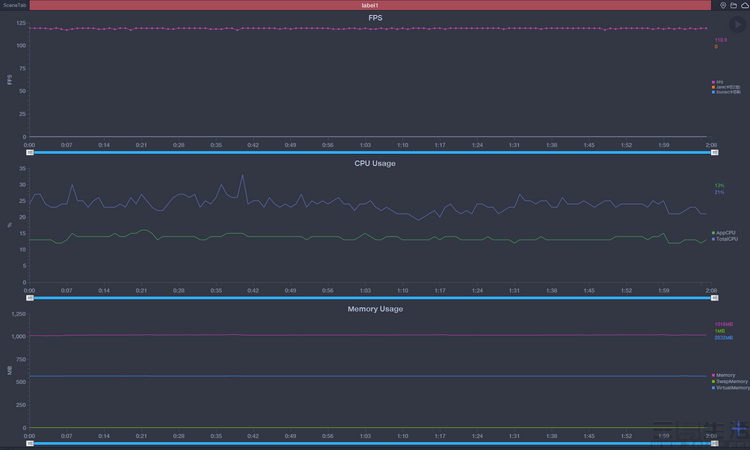Toggle the FPS legend series
750x450 pixels.
click(718, 82)
